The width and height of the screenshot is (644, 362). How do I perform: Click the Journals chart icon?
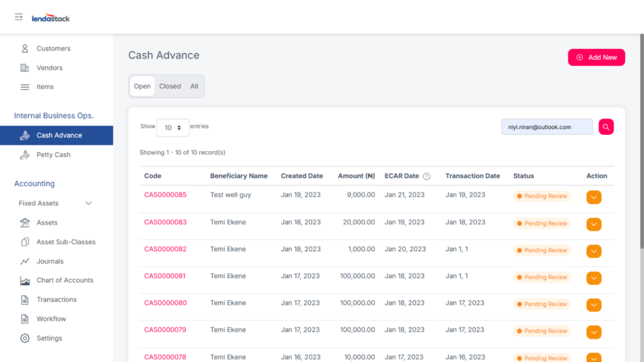point(25,261)
